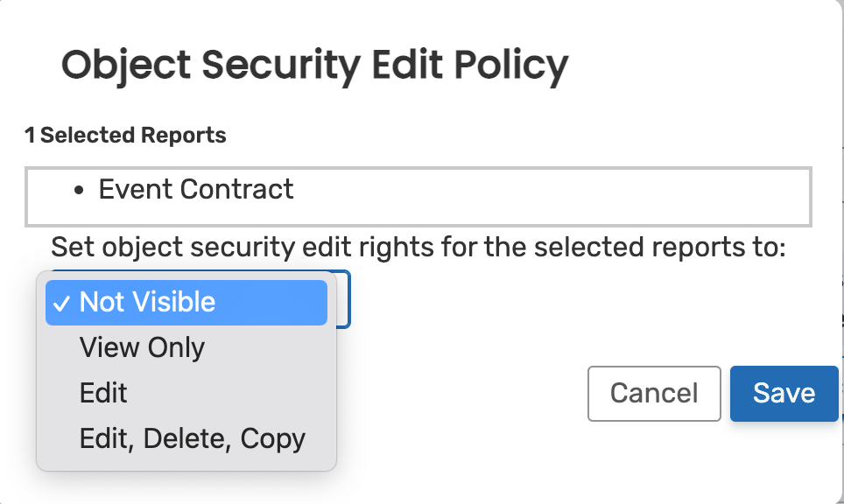Image resolution: width=844 pixels, height=504 pixels.
Task: Click the edit rights select box edge
Action: coord(343,299)
